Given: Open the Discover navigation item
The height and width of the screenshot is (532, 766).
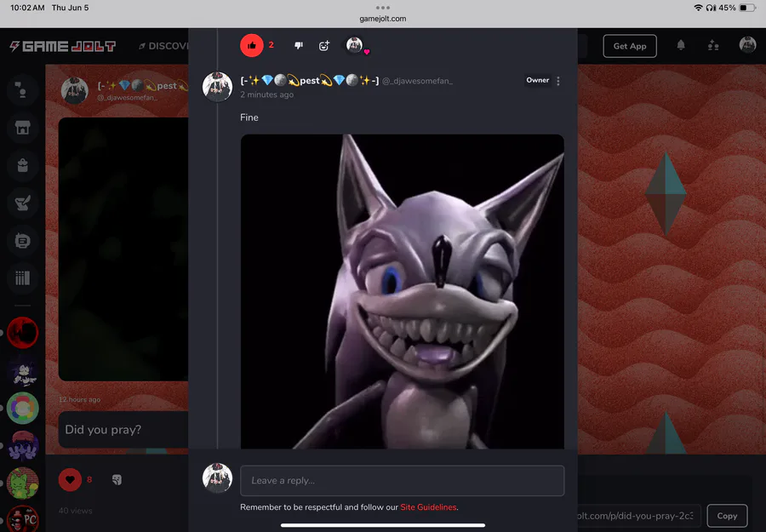Looking at the screenshot, I should point(163,46).
